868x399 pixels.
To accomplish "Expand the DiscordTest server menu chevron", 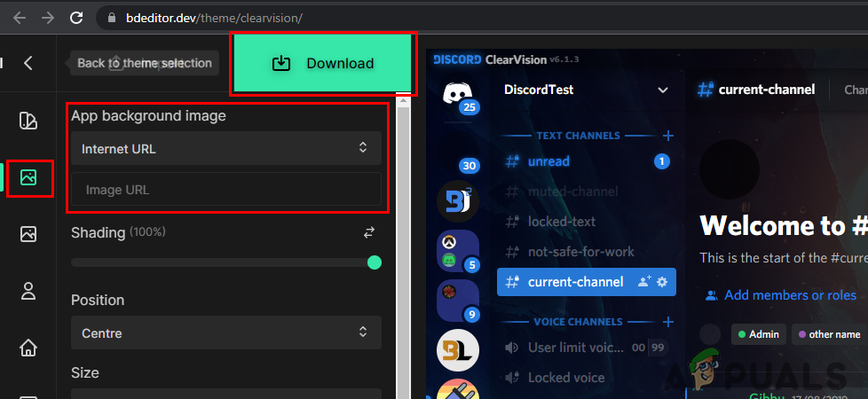I will [x=662, y=90].
